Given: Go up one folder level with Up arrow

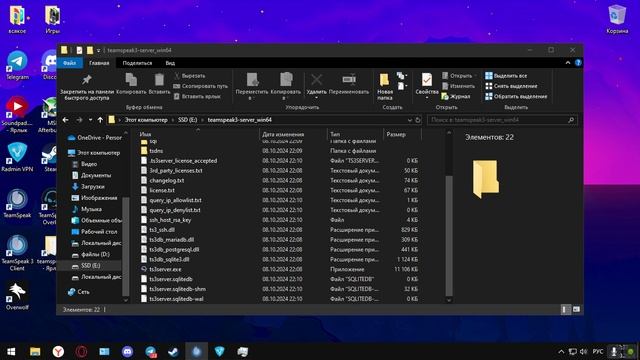Looking at the screenshot, I should (x=100, y=120).
